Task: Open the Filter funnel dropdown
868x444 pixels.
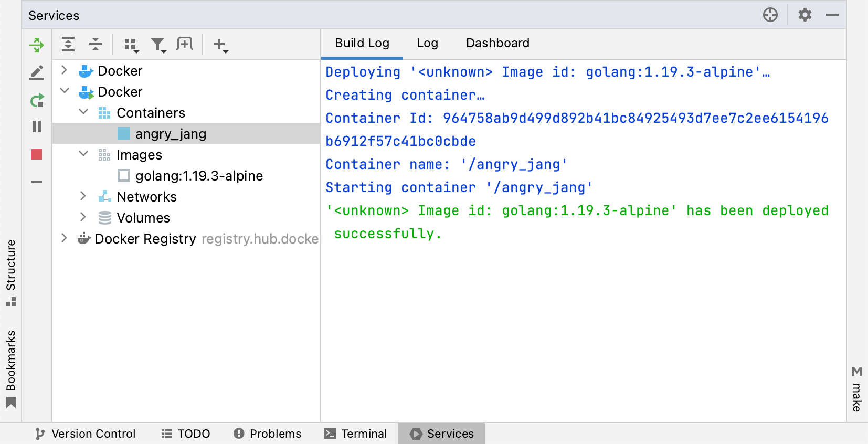Action: pyautogui.click(x=158, y=45)
